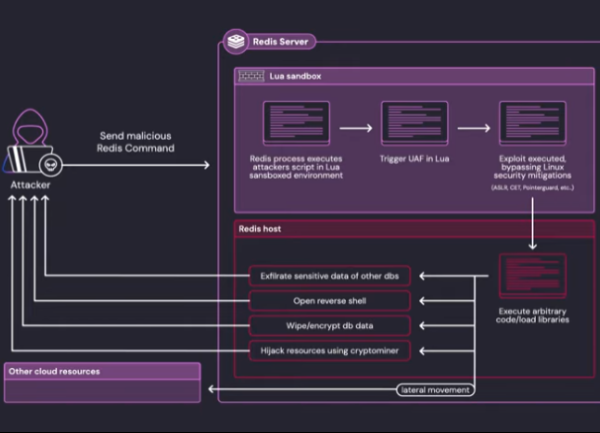Viewport: 600px width, 433px height.
Task: Click the Lua sandbox header icon
Action: 250,77
